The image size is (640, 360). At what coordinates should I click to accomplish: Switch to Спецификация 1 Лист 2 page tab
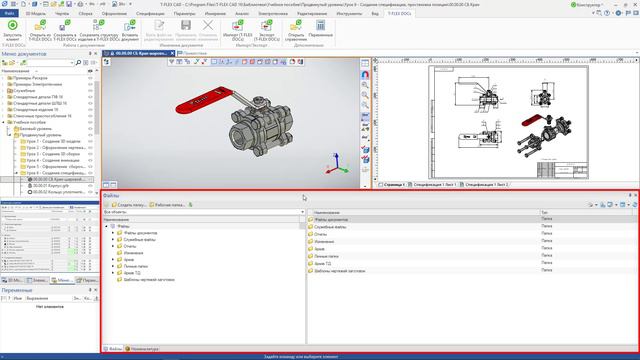(x=484, y=184)
